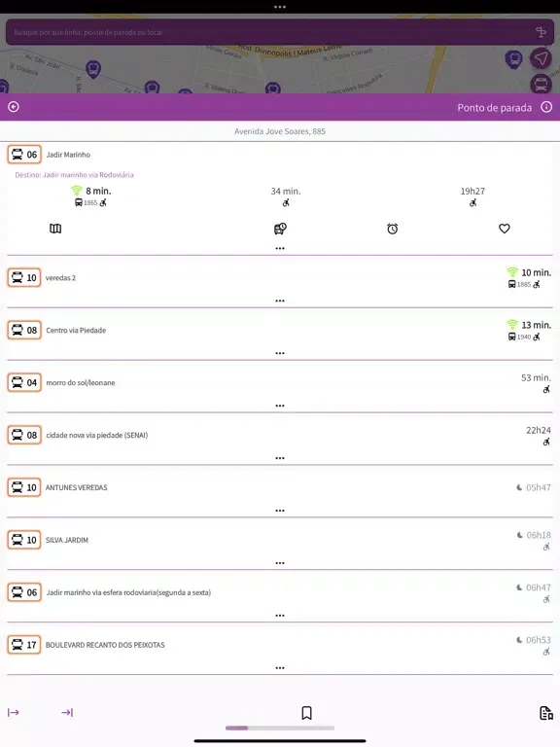560x747 pixels.
Task: Select the bus stop marker on R. Goiânia
Action: (x=93, y=69)
